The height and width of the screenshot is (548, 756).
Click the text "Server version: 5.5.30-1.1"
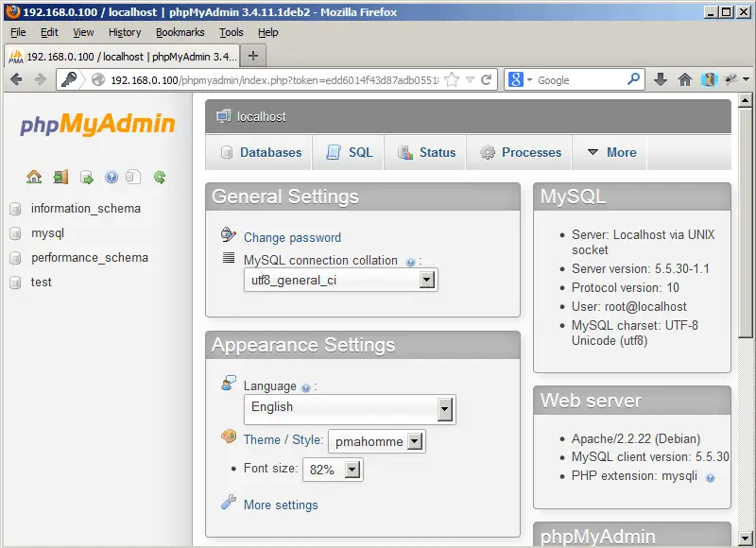tap(641, 268)
